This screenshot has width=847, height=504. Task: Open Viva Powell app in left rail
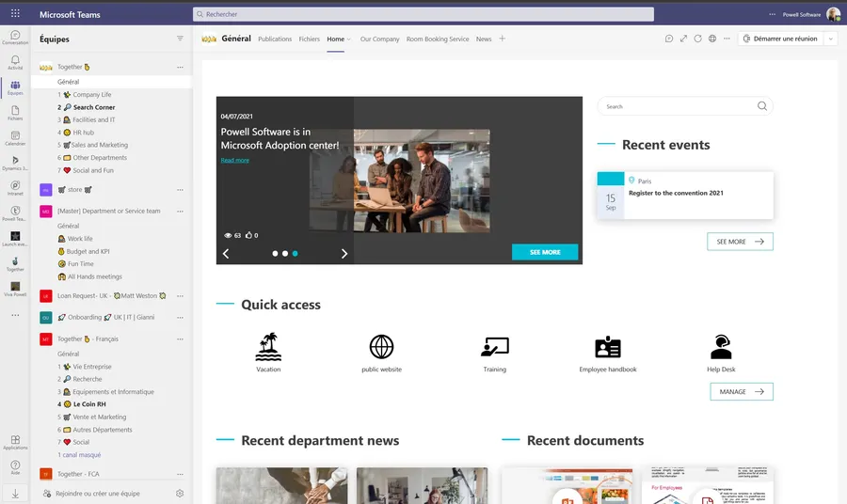click(x=15, y=289)
